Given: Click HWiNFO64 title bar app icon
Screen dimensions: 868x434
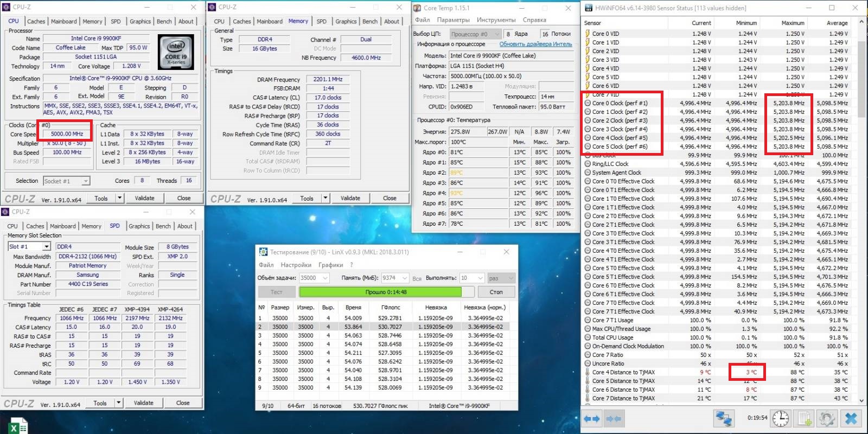Looking at the screenshot, I should click(588, 8).
